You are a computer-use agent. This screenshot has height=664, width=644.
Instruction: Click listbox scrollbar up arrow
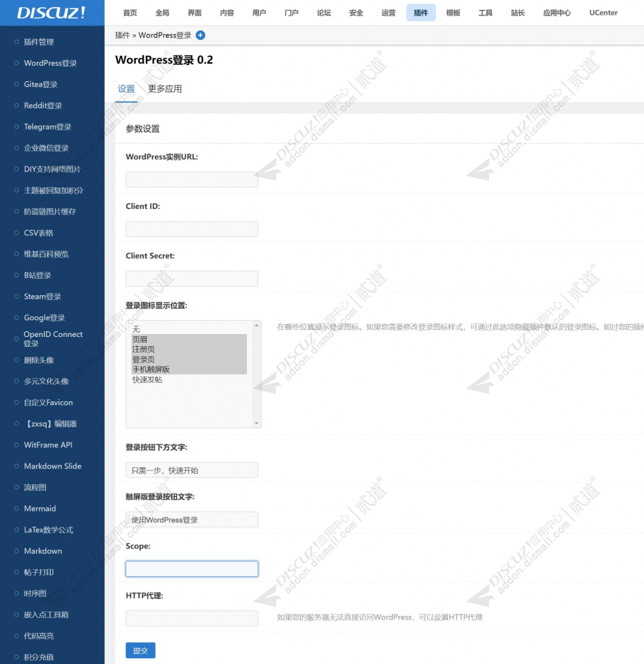coord(257,325)
